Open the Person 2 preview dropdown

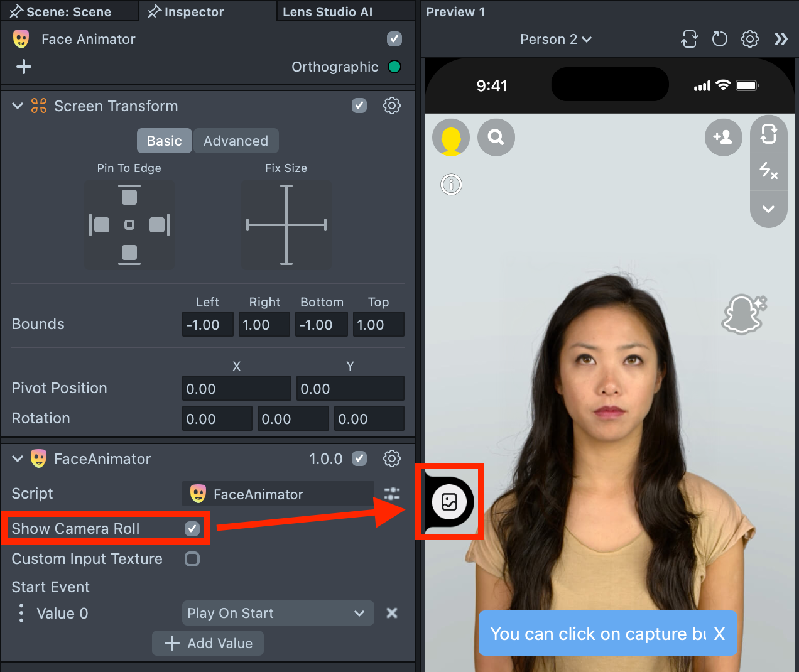(x=555, y=39)
